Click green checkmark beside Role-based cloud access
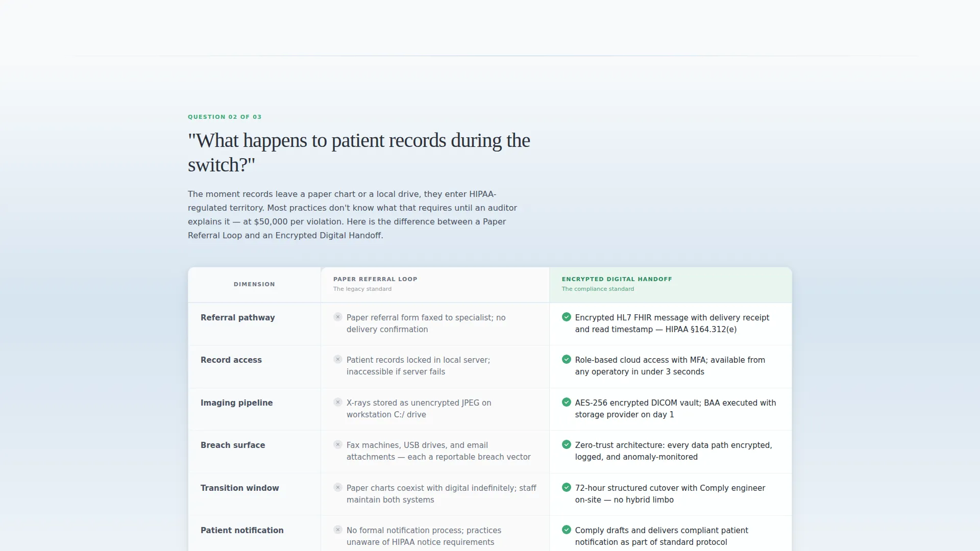This screenshot has width=980, height=551. 566,359
